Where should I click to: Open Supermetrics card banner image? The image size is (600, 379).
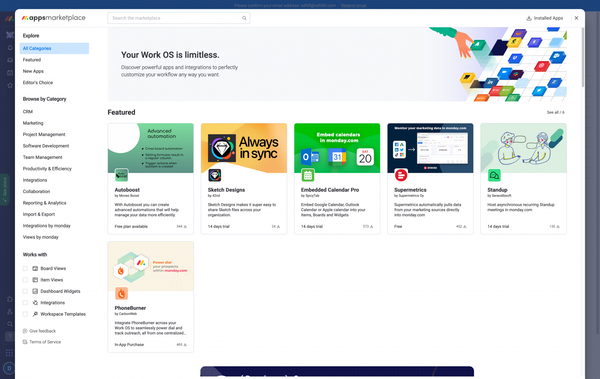pos(430,148)
